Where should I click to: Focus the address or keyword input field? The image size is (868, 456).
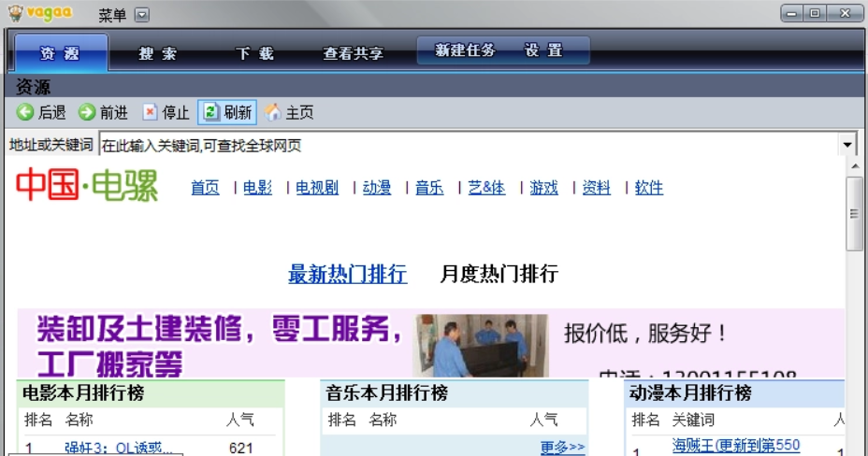pos(470,146)
